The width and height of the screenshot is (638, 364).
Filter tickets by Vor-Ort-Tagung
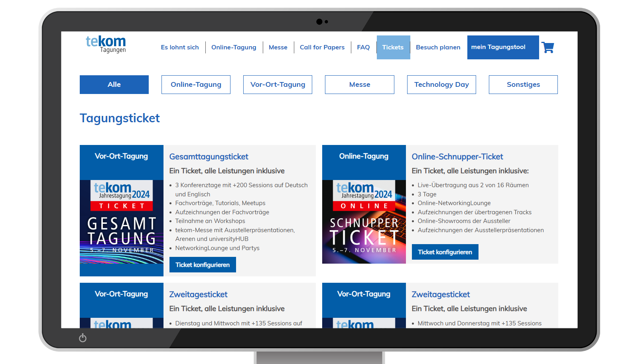click(x=278, y=84)
